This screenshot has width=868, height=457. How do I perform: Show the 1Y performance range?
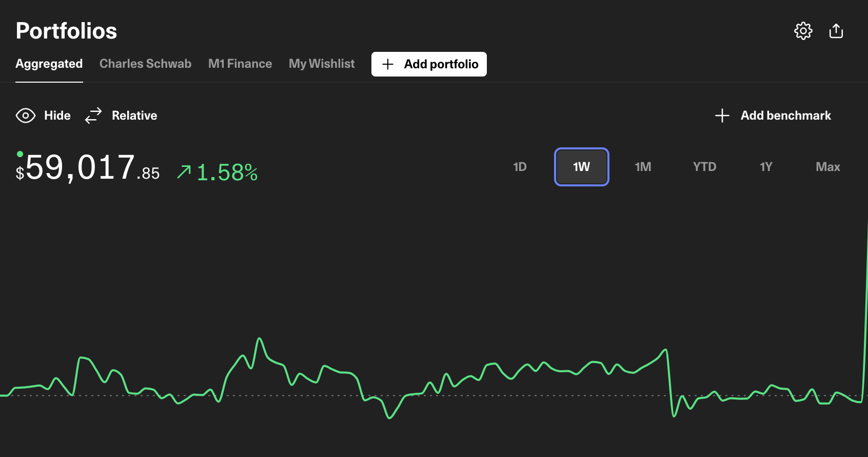(766, 167)
